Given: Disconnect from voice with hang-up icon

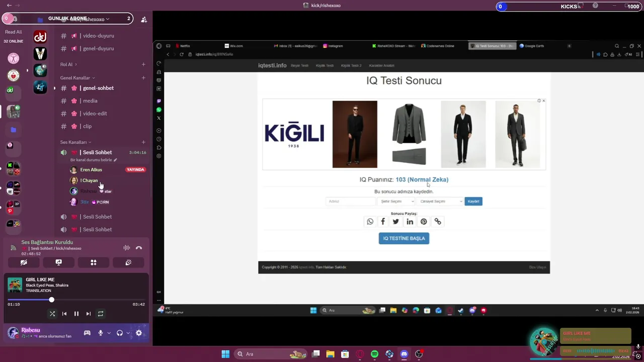Looking at the screenshot, I should (139, 248).
